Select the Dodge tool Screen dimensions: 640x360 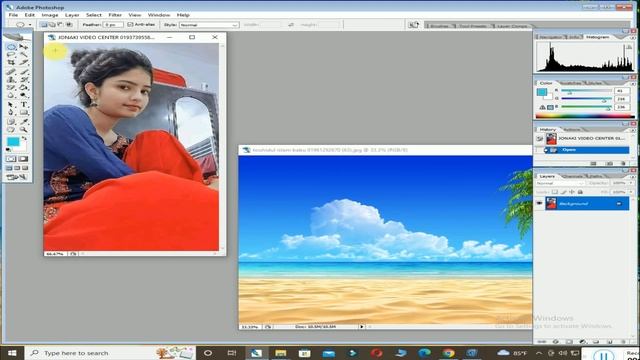click(x=23, y=95)
